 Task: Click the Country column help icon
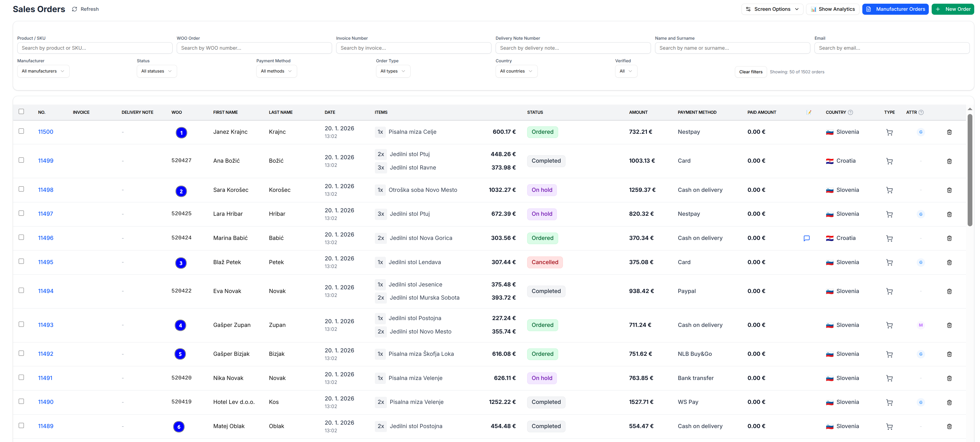point(850,112)
